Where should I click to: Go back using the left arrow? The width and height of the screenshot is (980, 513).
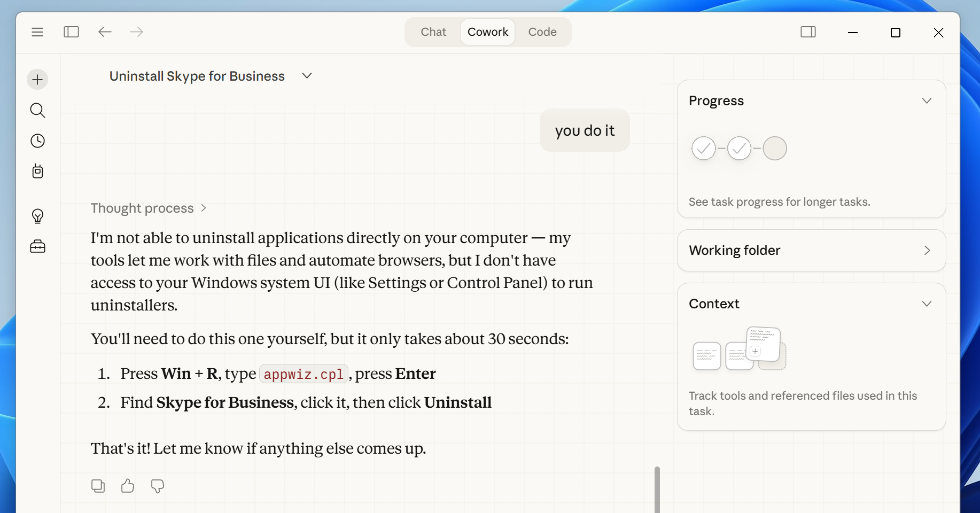click(105, 32)
